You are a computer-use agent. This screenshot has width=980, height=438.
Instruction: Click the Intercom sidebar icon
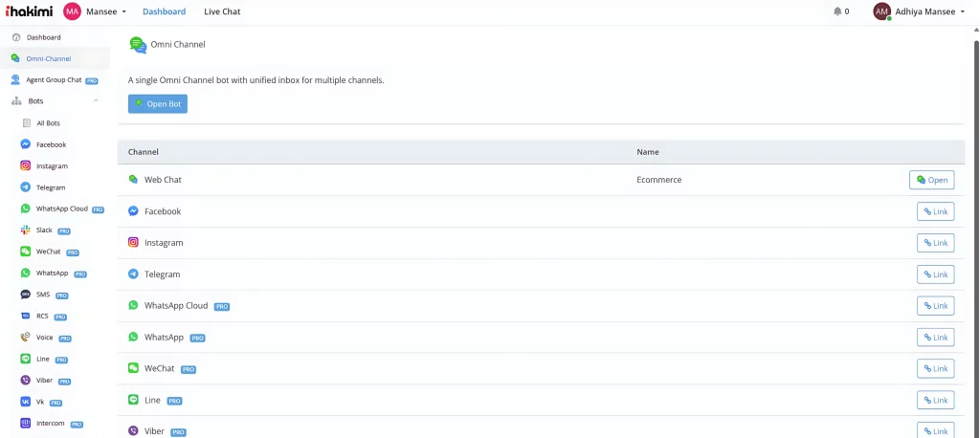[x=26, y=423]
